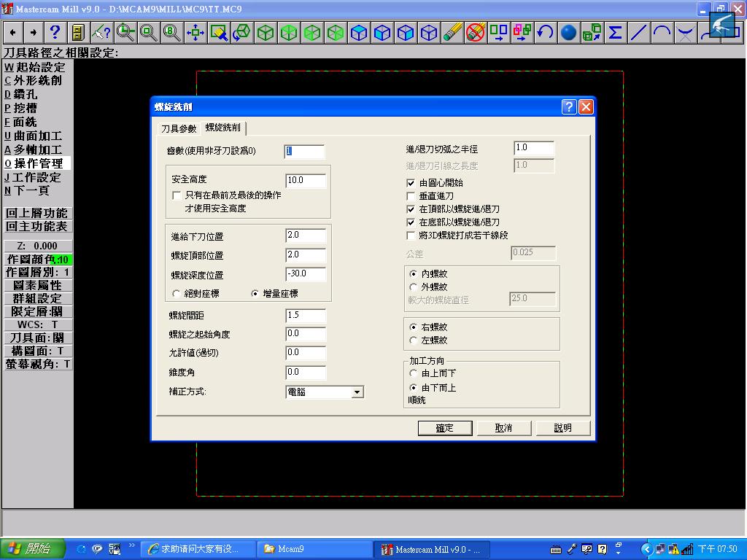
Task: Click the 進/退刀切弧之半徑 input field
Action: click(x=534, y=148)
